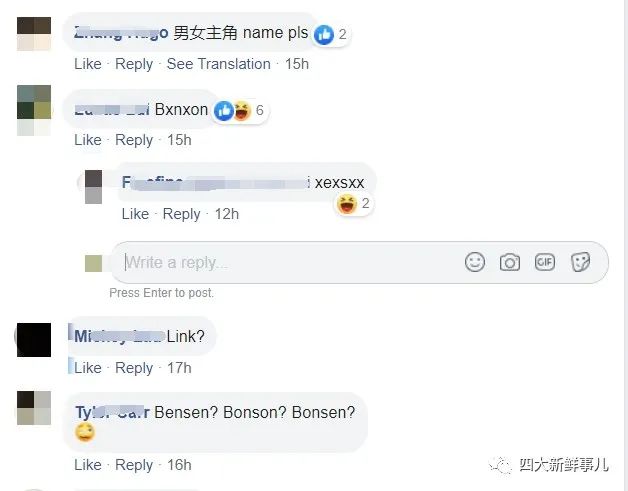
Task: Like the 'Bensen? Bonson? Bonsen?' comment
Action: pyautogui.click(x=88, y=465)
